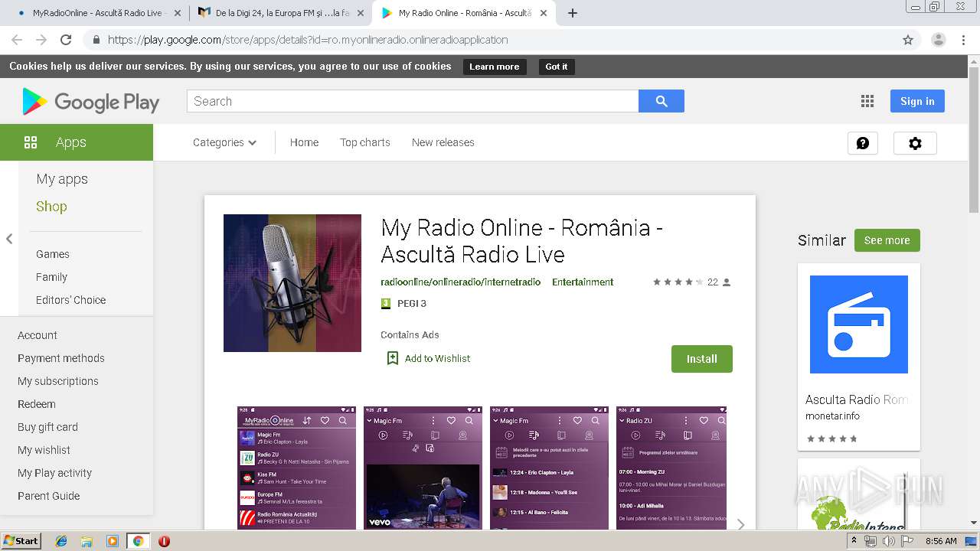This screenshot has height=551, width=980.
Task: Open the Asculta Radio Rom similar app icon
Action: (859, 324)
